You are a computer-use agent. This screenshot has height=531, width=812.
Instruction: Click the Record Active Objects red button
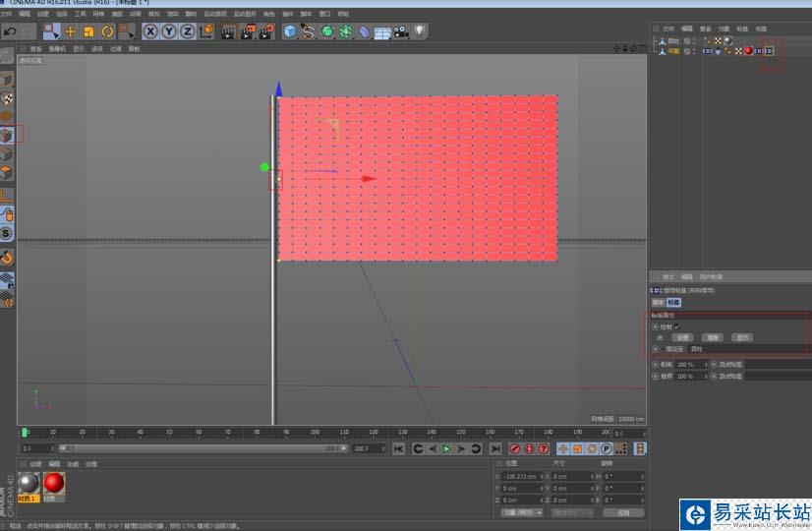click(x=514, y=449)
